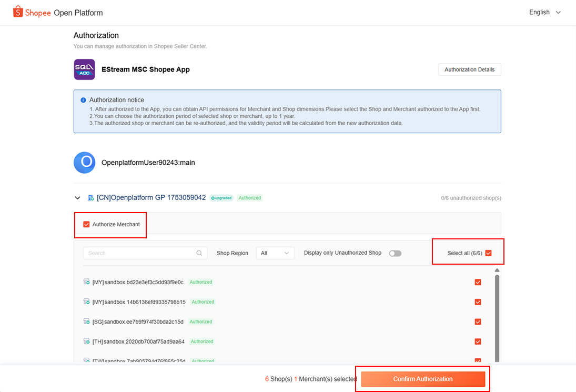This screenshot has width=576, height=392.
Task: Collapse the [CN]Openplatform GP merchant section
Action: point(77,198)
